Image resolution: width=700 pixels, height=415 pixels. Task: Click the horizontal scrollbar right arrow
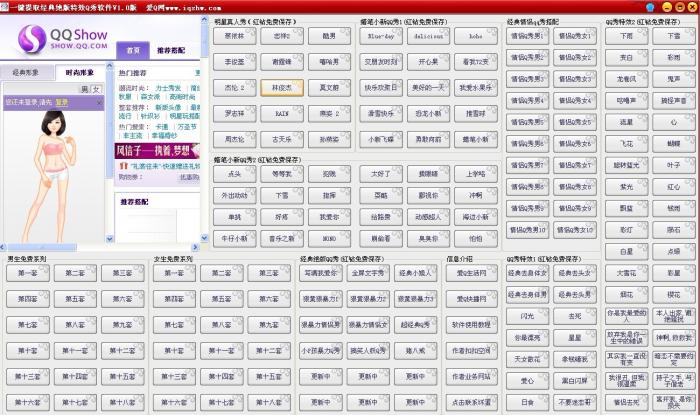tap(195, 247)
